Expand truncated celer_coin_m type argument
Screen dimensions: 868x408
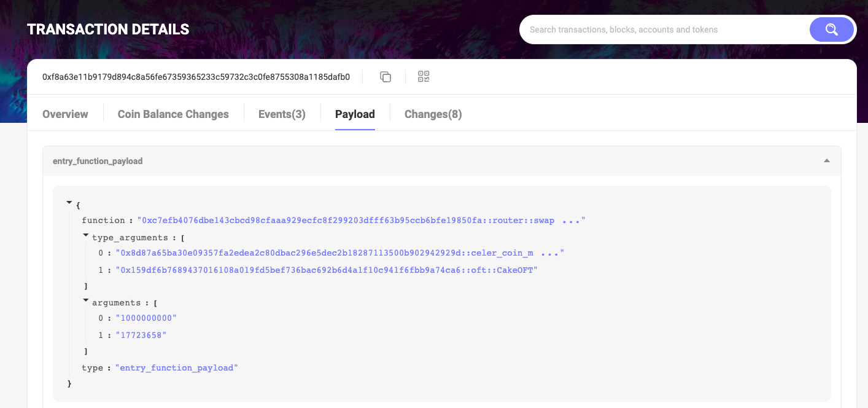549,253
